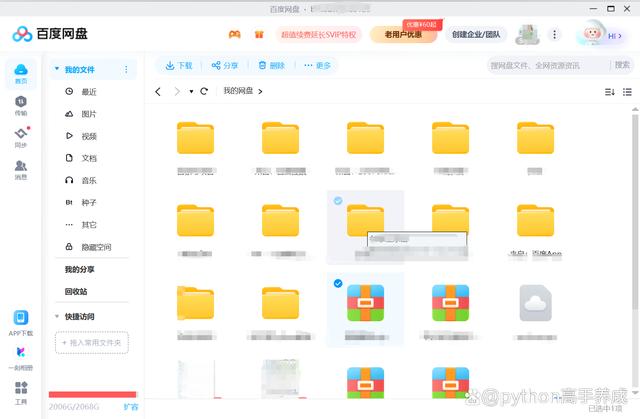Open 音乐 music category
The height and width of the screenshot is (419, 640).
pyautogui.click(x=89, y=180)
